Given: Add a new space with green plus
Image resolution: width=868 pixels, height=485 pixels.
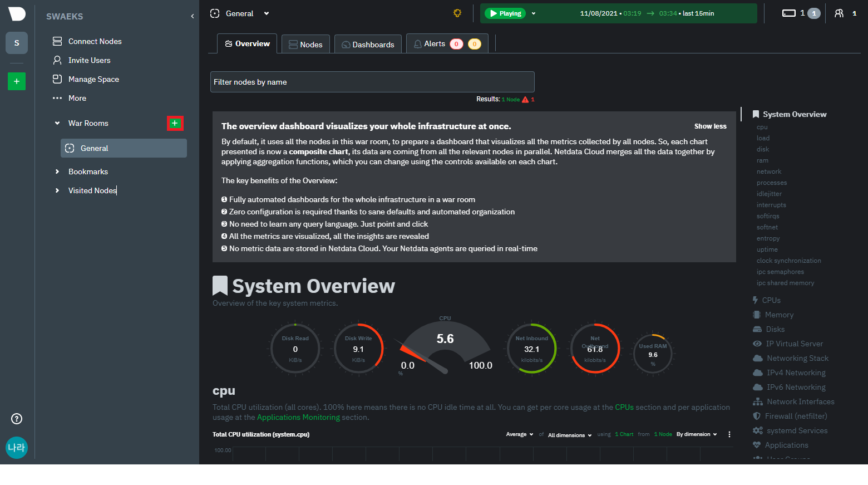Looking at the screenshot, I should 17,81.
